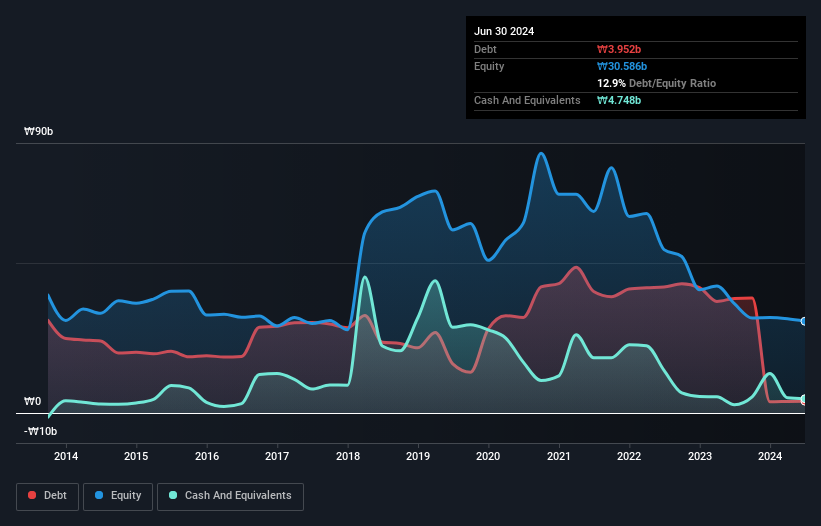Click the 2020 x-axis label

pyautogui.click(x=489, y=457)
